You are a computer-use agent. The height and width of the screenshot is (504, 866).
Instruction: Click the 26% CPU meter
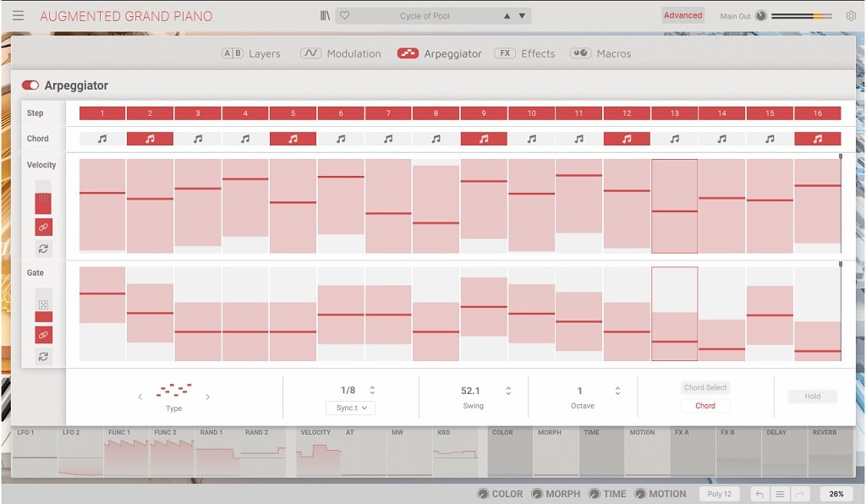[x=836, y=494]
